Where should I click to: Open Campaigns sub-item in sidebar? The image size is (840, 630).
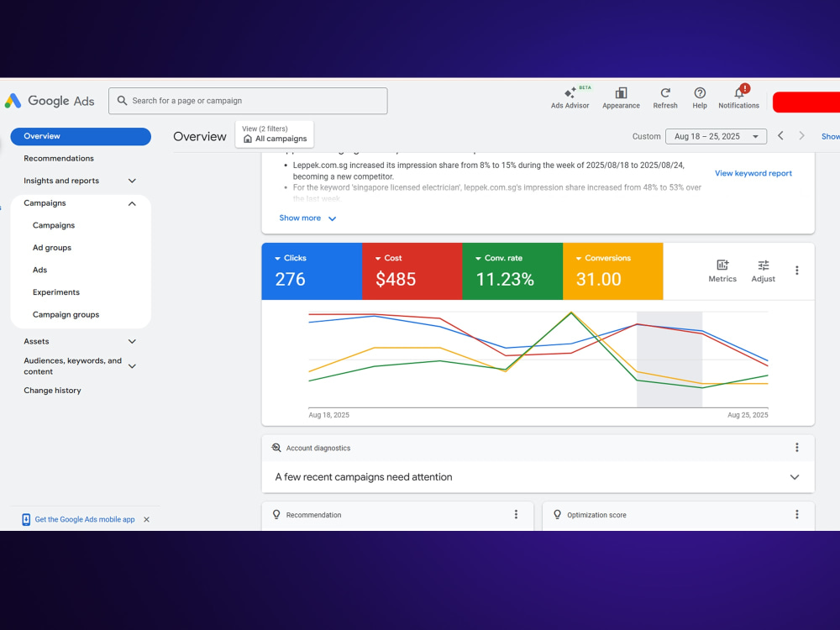coord(54,225)
